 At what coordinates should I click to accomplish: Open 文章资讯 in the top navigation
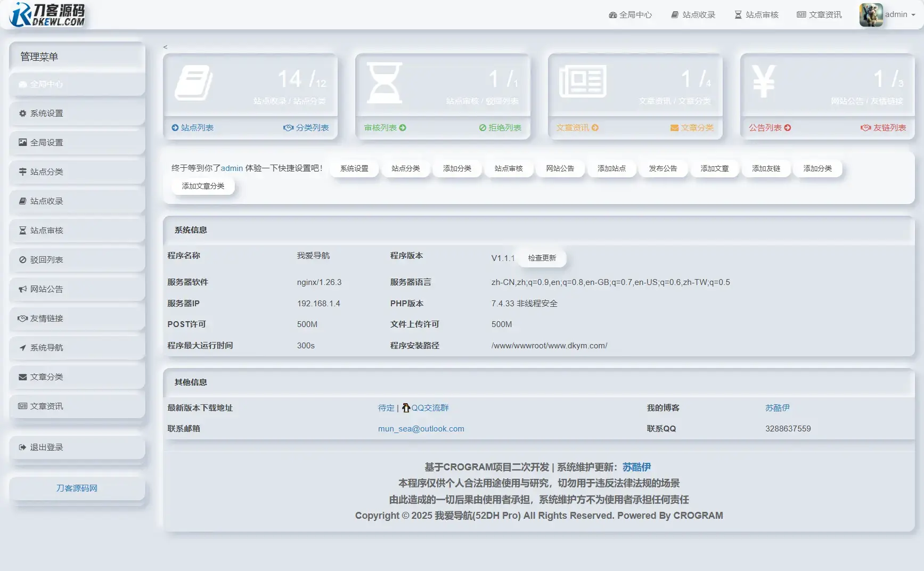coord(819,15)
